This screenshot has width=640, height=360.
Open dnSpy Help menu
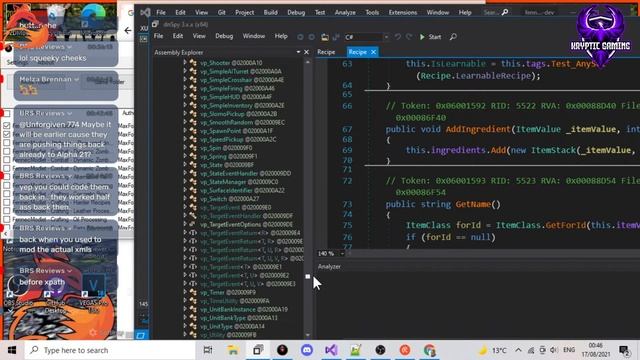tap(281, 36)
